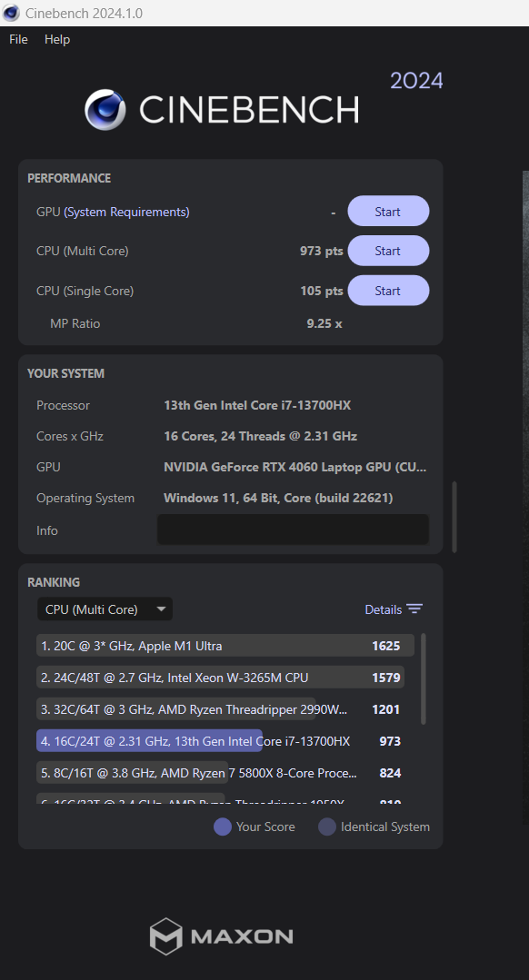The image size is (529, 980).
Task: Click the Cinebench title bar app icon
Action: point(11,13)
